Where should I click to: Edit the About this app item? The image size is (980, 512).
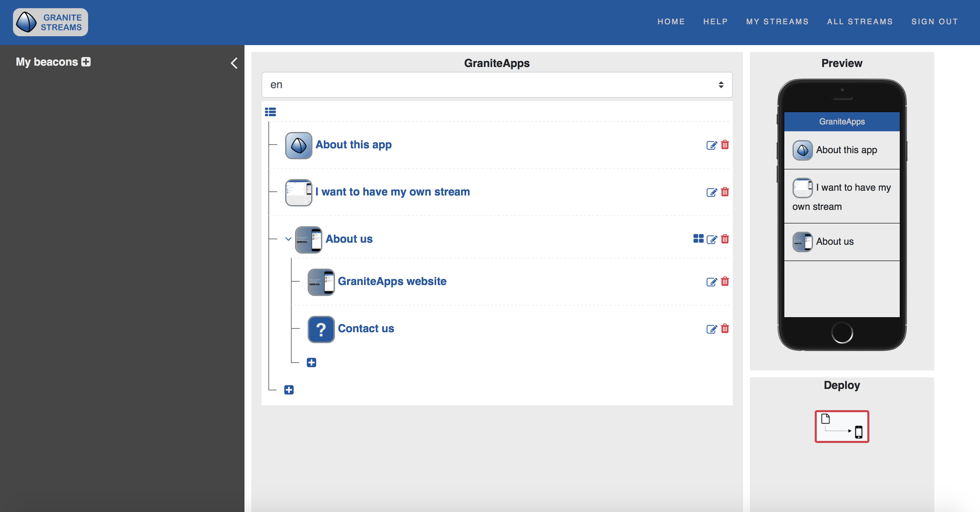pyautogui.click(x=711, y=145)
